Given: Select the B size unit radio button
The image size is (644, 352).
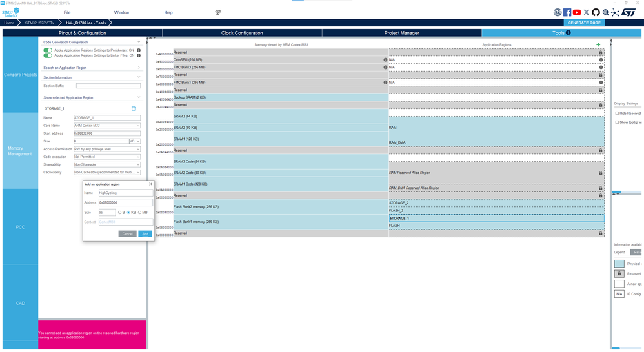Looking at the screenshot, I should tap(120, 213).
